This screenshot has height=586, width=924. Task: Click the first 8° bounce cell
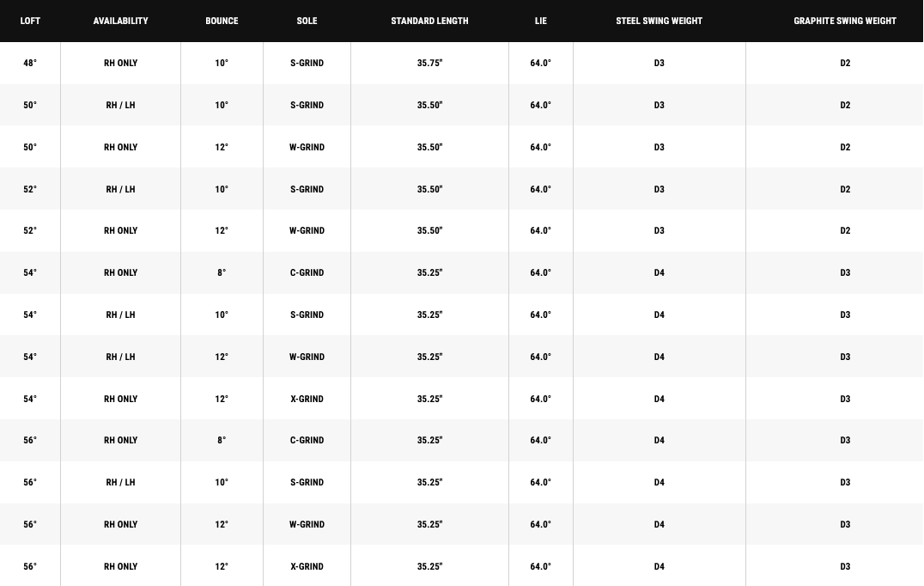(222, 273)
